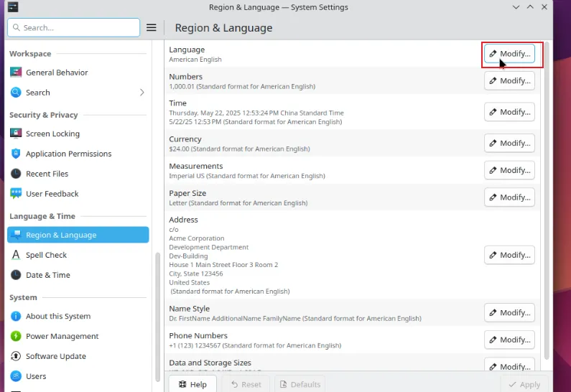
Task: Click the General Behavior sidebar icon
Action: coord(16,73)
